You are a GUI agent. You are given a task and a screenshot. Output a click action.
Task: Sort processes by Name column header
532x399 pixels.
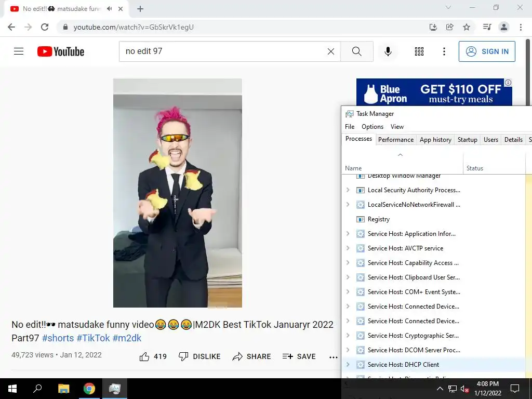[402, 163]
